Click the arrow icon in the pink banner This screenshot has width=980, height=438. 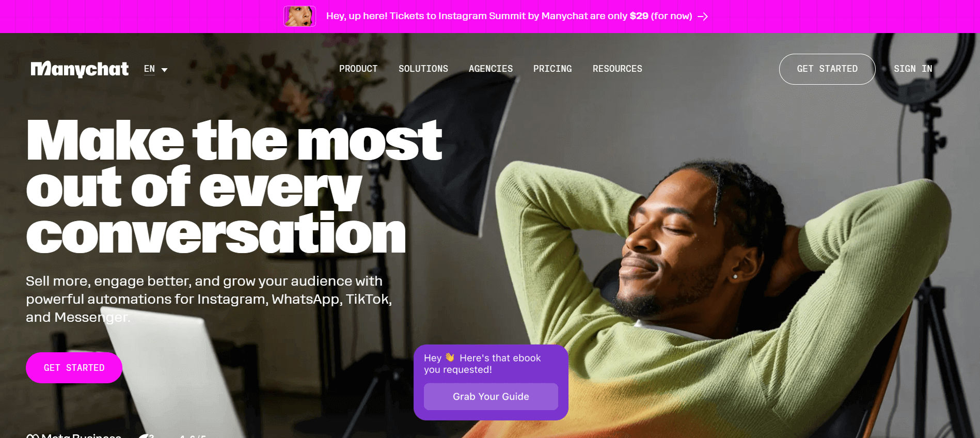703,17
